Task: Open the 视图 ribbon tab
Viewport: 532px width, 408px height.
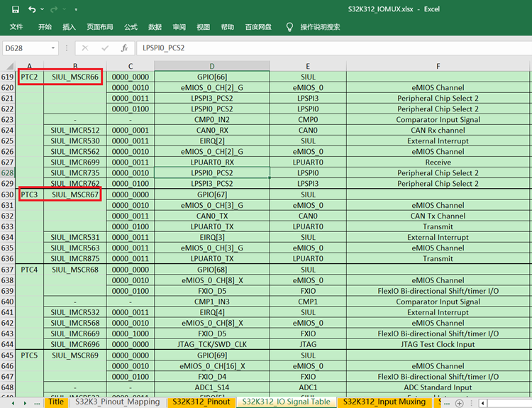Action: pos(203,27)
